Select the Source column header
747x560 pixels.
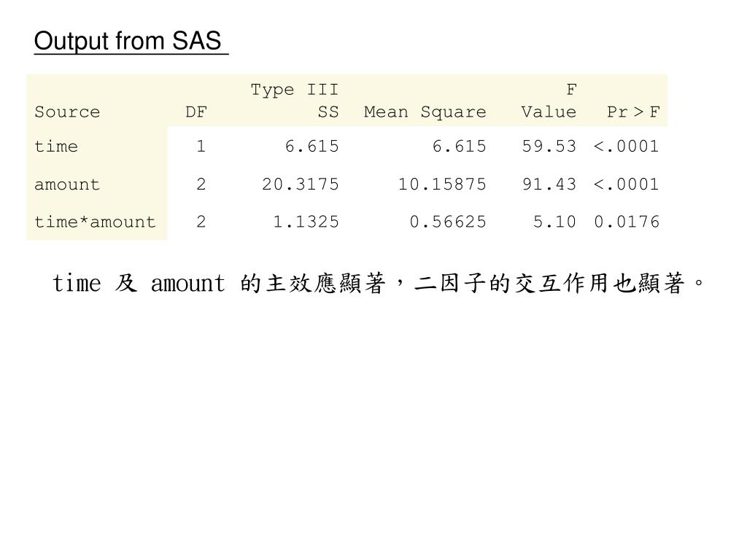coord(67,112)
